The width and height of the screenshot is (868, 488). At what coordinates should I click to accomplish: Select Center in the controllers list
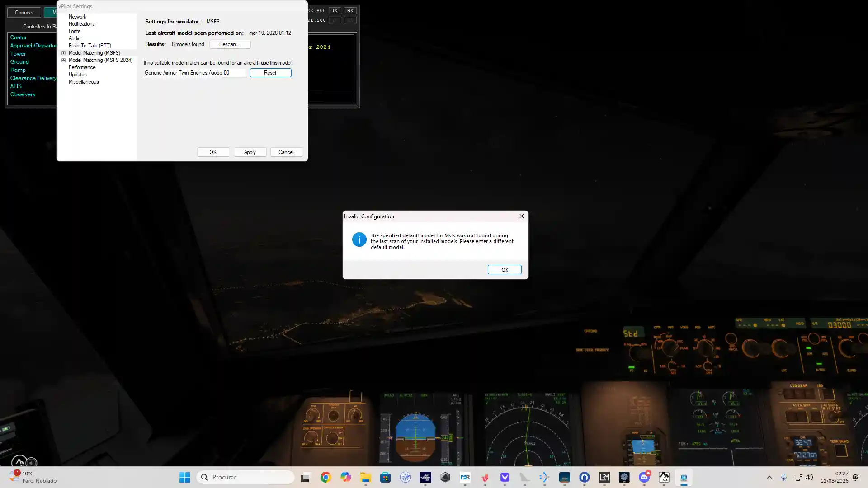point(19,38)
